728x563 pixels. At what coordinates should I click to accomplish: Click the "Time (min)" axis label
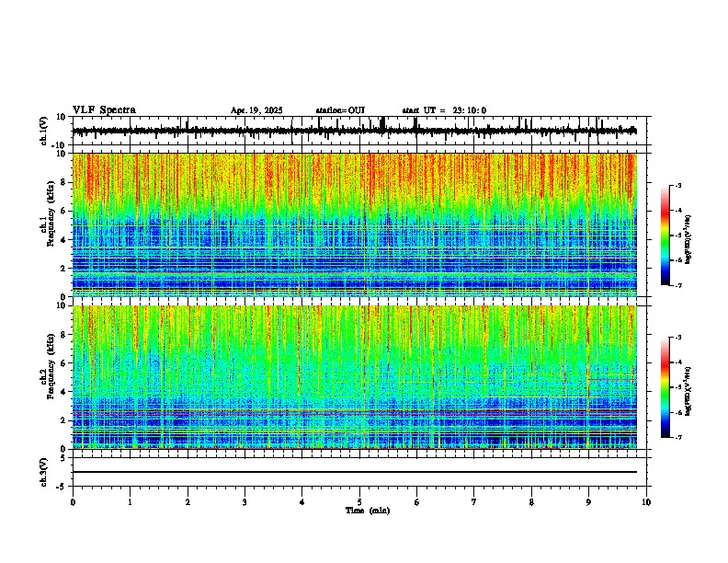pyautogui.click(x=368, y=511)
